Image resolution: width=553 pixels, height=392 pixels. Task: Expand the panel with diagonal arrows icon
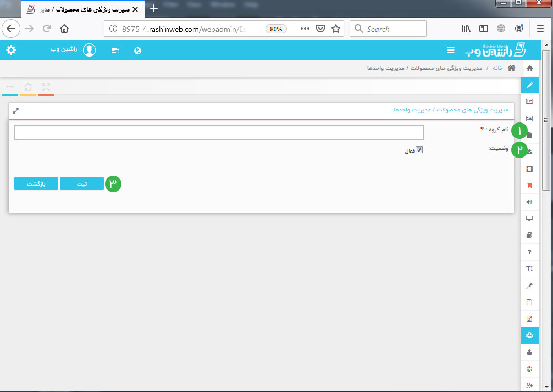16,111
